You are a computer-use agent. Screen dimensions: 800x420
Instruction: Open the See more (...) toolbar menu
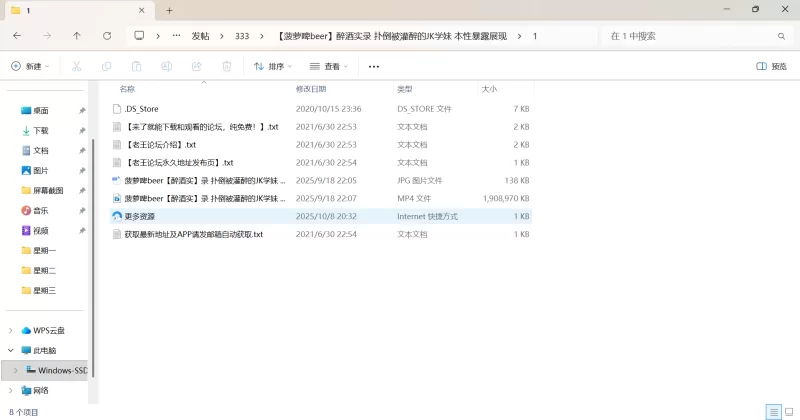click(374, 66)
